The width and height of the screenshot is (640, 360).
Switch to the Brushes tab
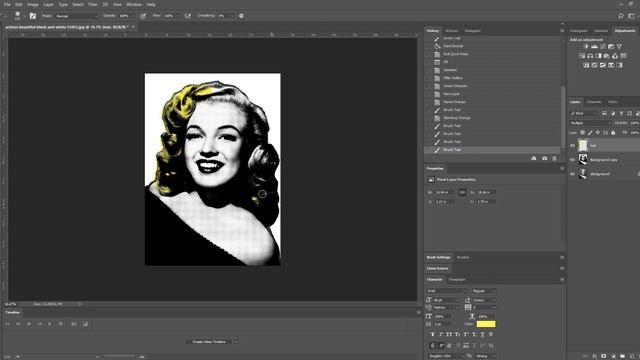tap(463, 257)
